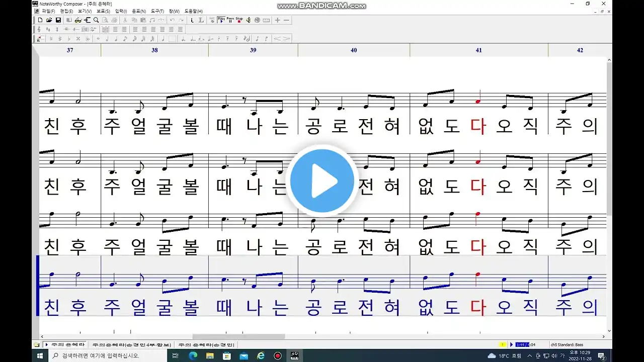The height and width of the screenshot is (362, 644).
Task: Select the quarter note duration
Action: point(116,39)
